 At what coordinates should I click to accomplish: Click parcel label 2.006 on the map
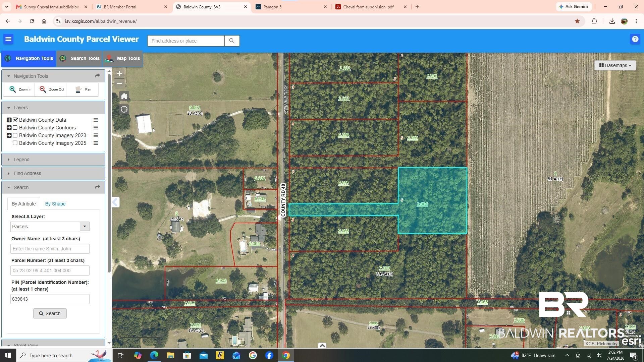tap(422, 204)
